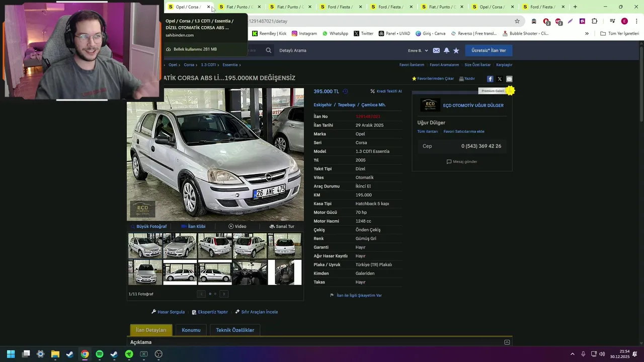Switch to second Fiat / Punto tab
The width and height of the screenshot is (644, 362).
tap(290, 7)
